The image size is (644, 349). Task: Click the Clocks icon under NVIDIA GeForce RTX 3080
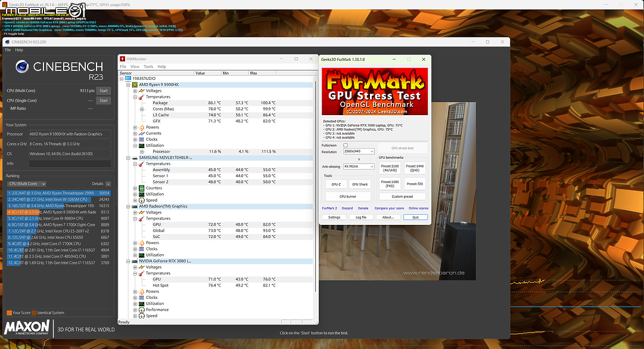tap(142, 298)
